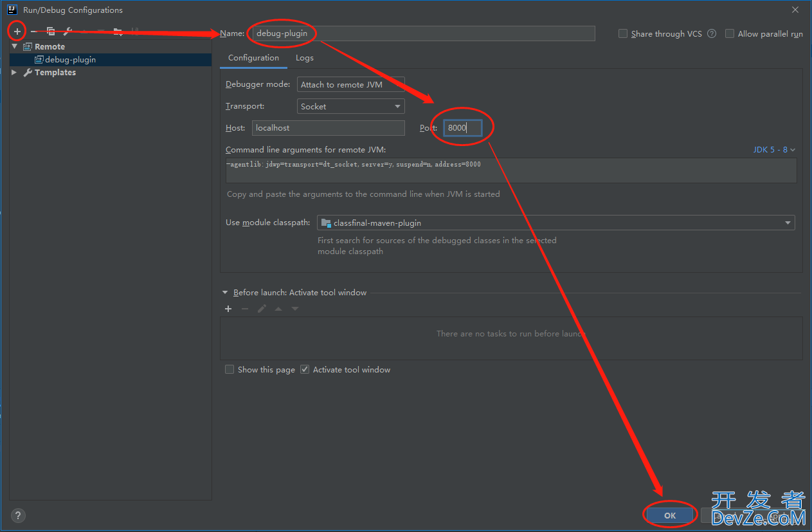Image resolution: width=812 pixels, height=532 pixels.
Task: Click the 'Copy and paste the arguments' hint text
Action: pos(363,194)
